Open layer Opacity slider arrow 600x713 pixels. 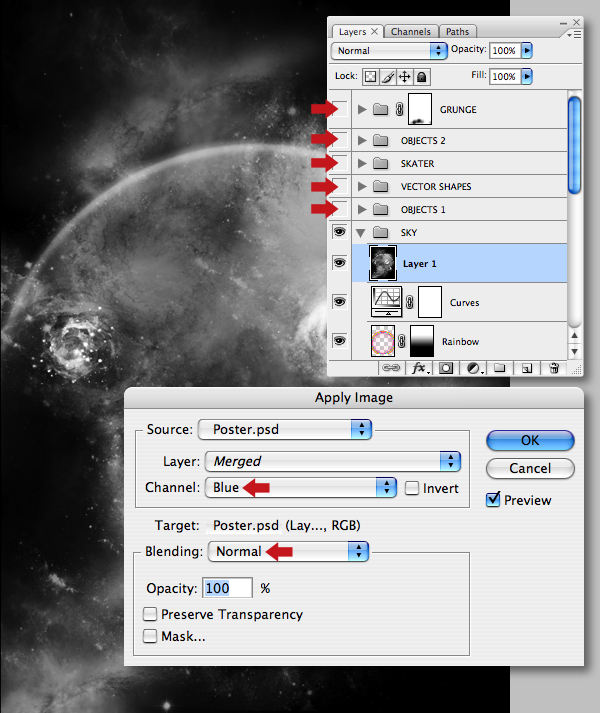[527, 50]
